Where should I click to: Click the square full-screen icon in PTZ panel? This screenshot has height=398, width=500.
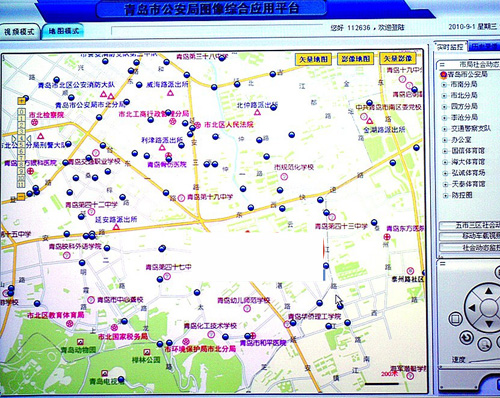[x=455, y=319]
